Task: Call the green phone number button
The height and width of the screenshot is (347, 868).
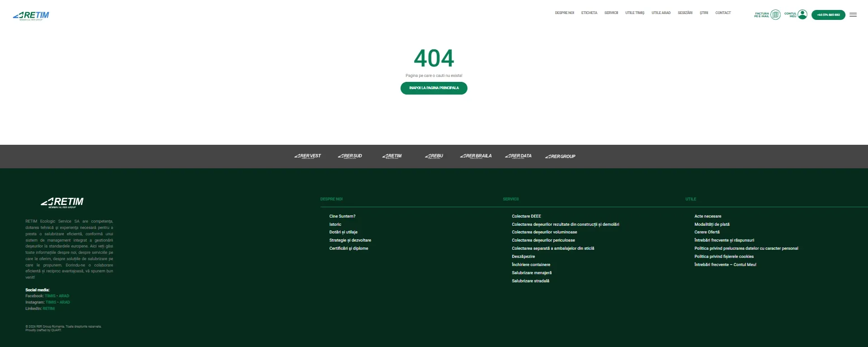Action: (x=828, y=15)
